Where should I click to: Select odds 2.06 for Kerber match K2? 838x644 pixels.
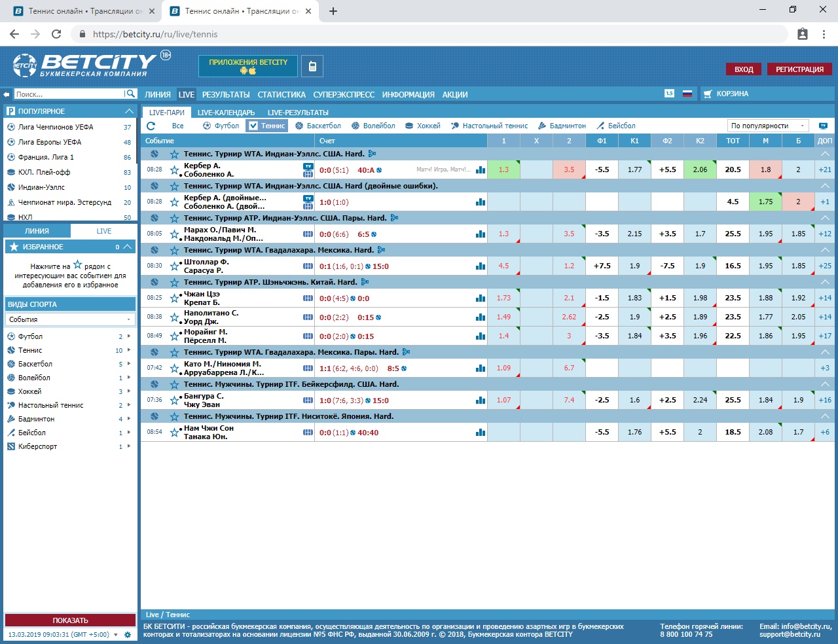tap(700, 170)
